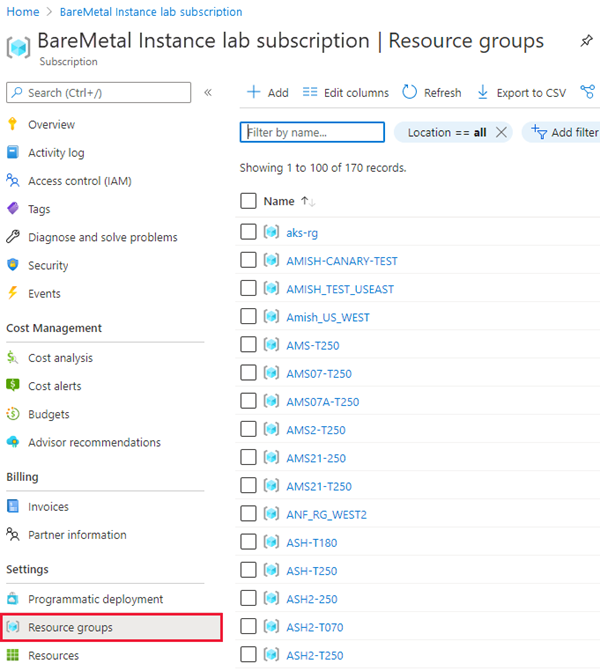The width and height of the screenshot is (600, 671).
Task: Click the purple Tags icon
Action: (13, 208)
